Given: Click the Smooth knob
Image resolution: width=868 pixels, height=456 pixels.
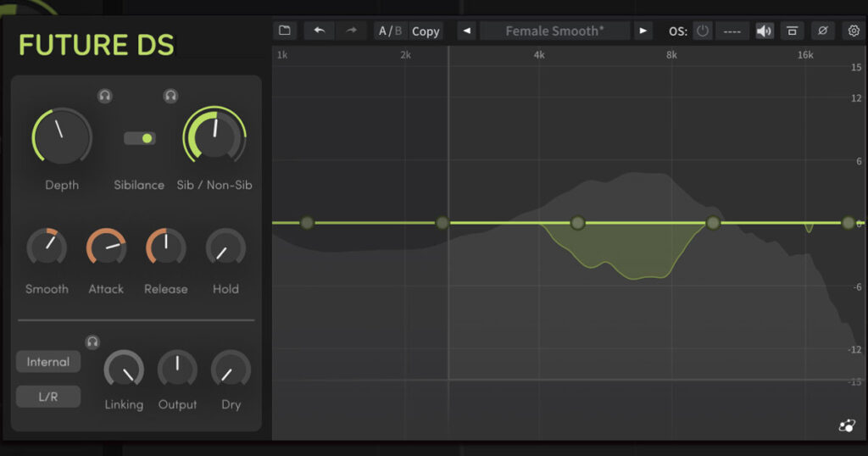Looking at the screenshot, I should click(x=47, y=247).
